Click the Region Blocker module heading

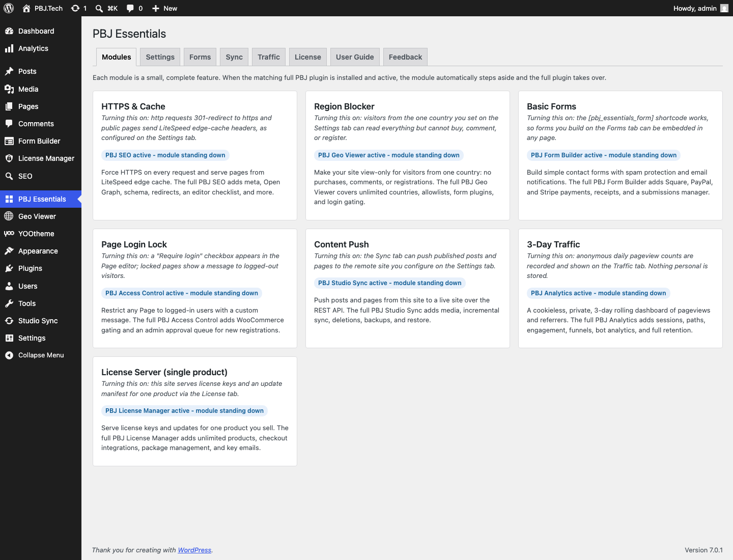tap(344, 106)
